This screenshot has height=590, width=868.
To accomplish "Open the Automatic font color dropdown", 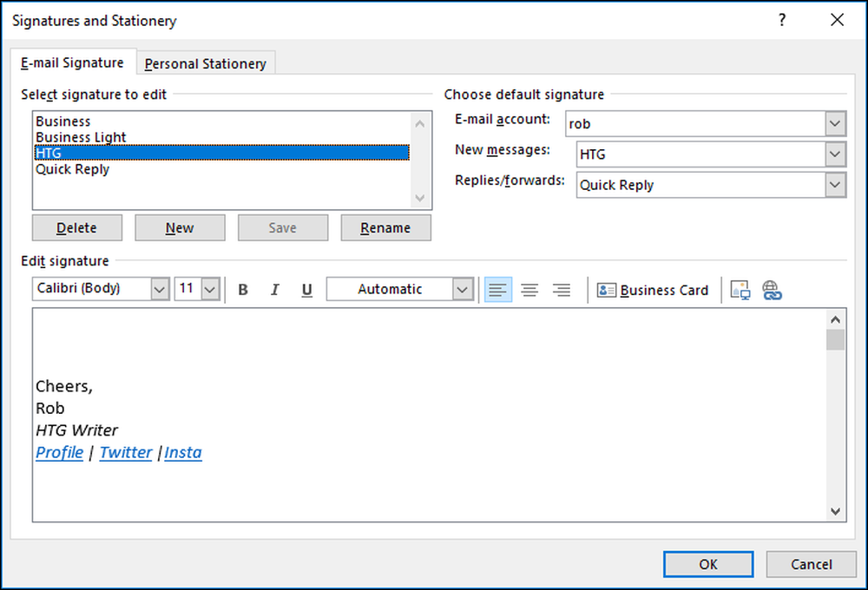I will point(463,289).
